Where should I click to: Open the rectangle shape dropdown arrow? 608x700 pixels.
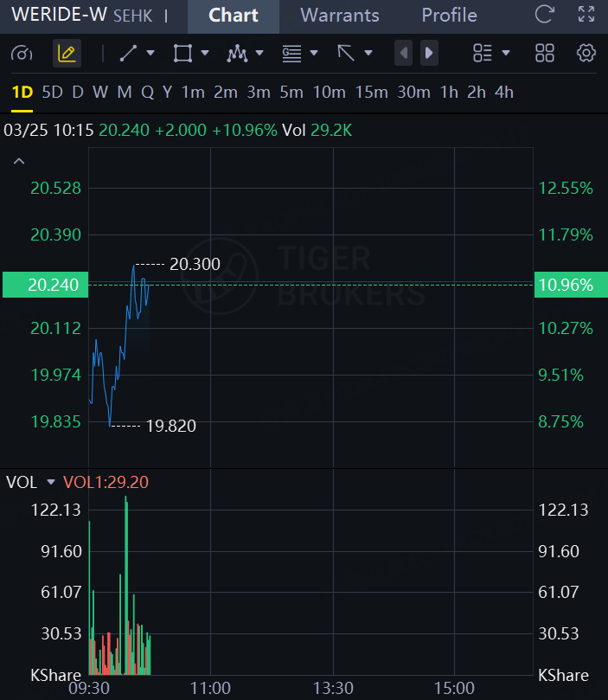tap(205, 53)
